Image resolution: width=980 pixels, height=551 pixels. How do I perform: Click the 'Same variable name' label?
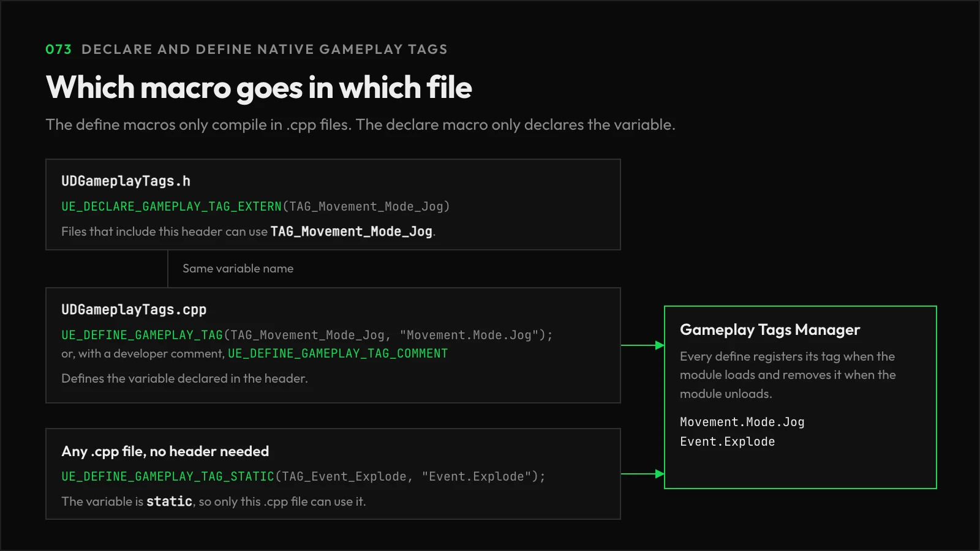[x=238, y=269]
